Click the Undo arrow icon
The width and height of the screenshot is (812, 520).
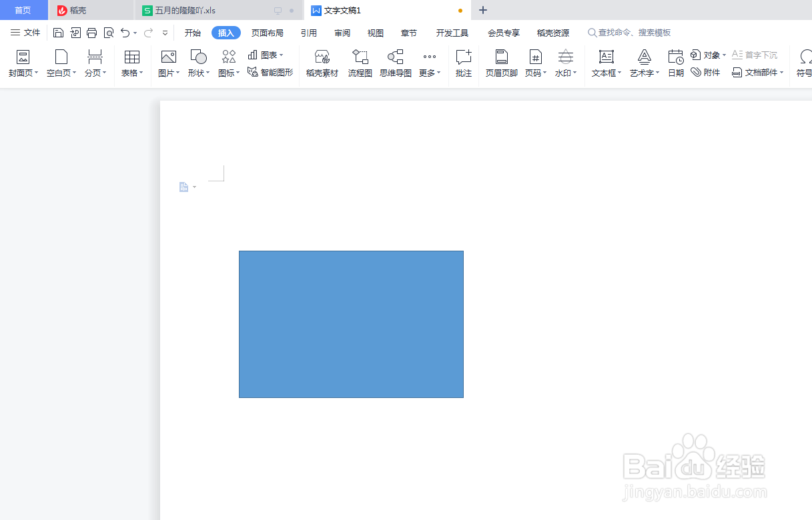[125, 33]
